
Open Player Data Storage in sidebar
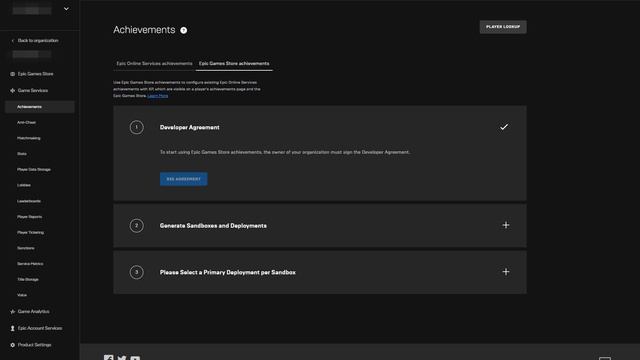pos(34,169)
